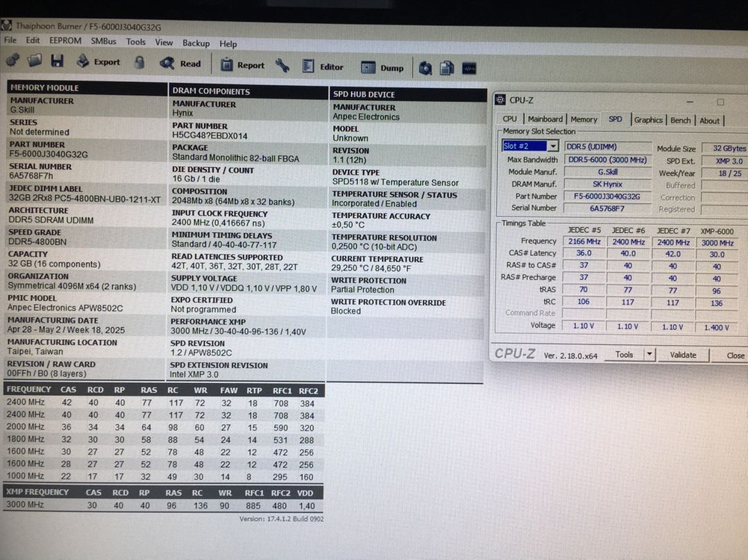Click the Dump toolbar button
Screen dimensions: 748x560
click(382, 68)
